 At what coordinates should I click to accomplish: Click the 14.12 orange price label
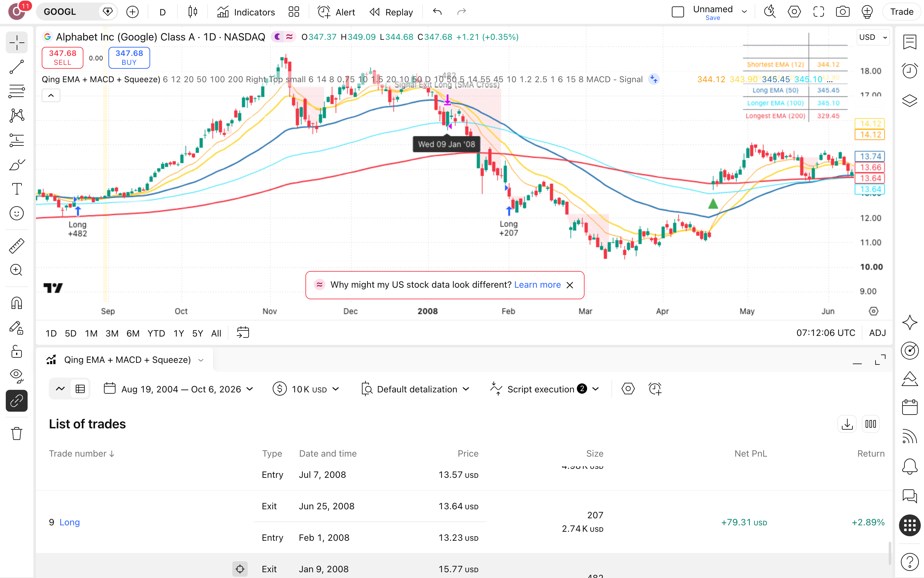pos(870,135)
